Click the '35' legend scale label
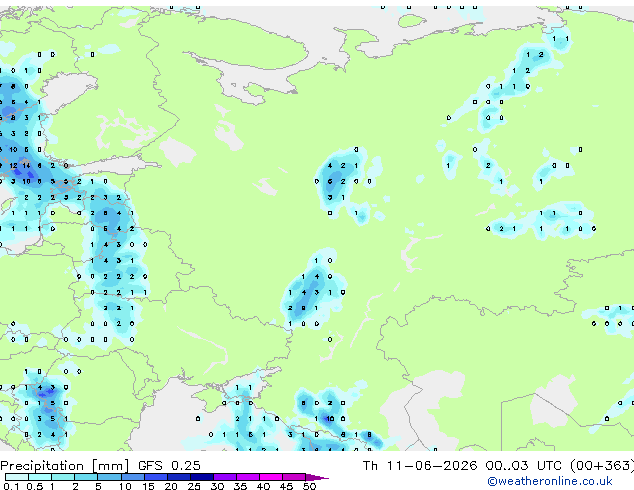 [x=240, y=486]
